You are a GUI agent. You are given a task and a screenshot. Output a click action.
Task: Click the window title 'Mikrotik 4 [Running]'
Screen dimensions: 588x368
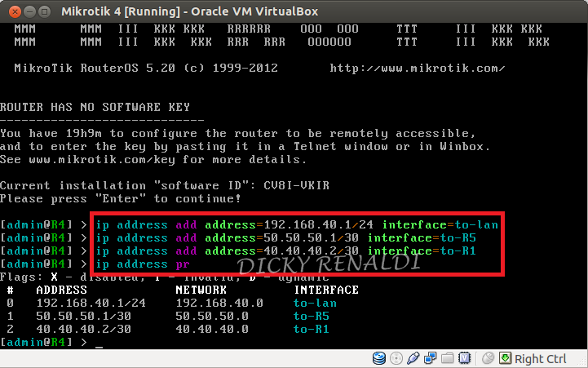(122, 11)
